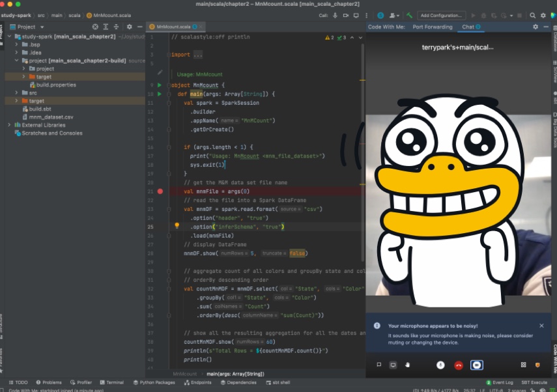557x392 pixels.
Task: Expand the folded import block
Action: [x=197, y=55]
